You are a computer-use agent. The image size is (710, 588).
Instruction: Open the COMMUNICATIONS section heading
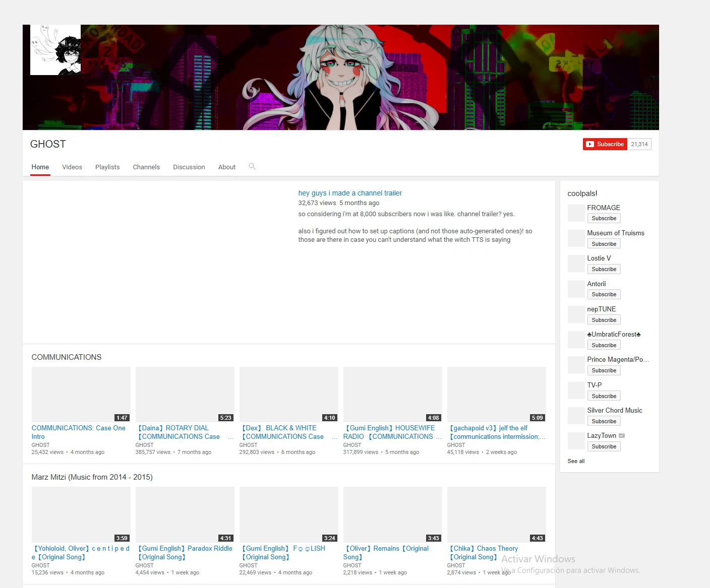tap(67, 357)
